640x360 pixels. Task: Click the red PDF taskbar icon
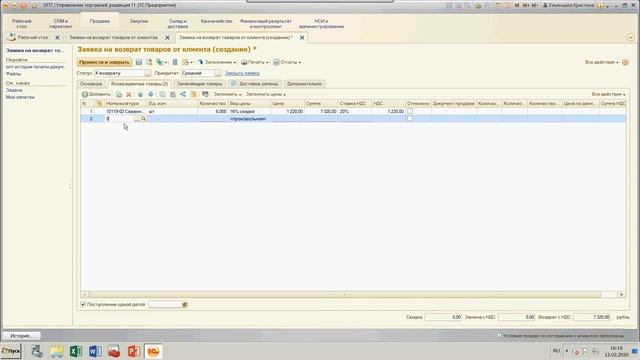[114, 351]
